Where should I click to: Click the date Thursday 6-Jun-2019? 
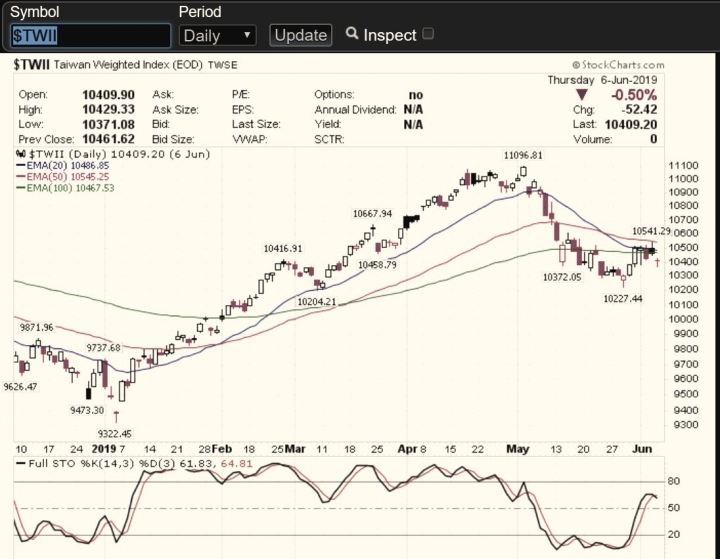tap(602, 80)
